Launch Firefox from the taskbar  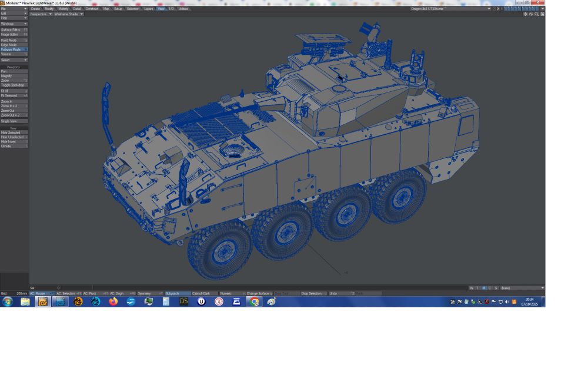[x=113, y=301]
